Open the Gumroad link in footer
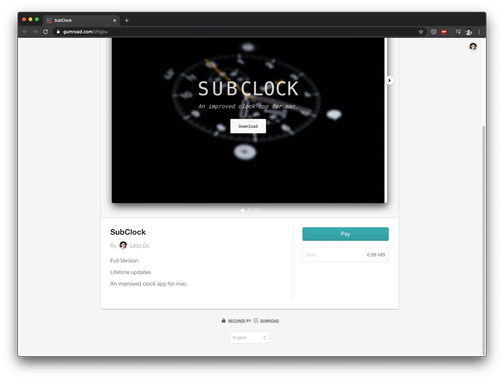504x380 pixels. pos(269,321)
